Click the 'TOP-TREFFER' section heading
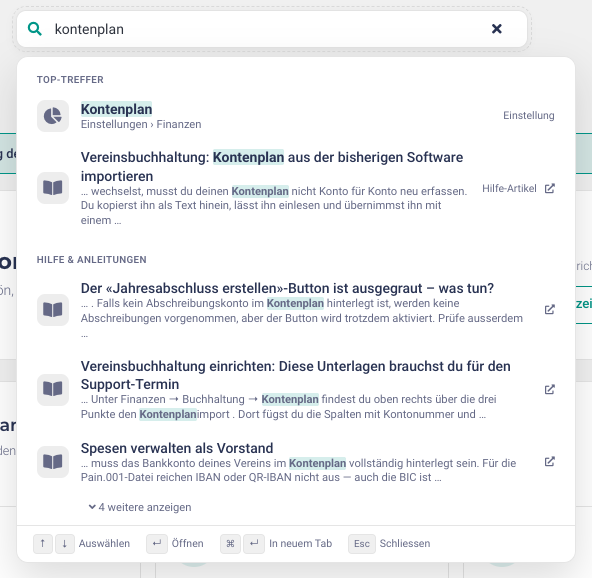 [x=70, y=80]
